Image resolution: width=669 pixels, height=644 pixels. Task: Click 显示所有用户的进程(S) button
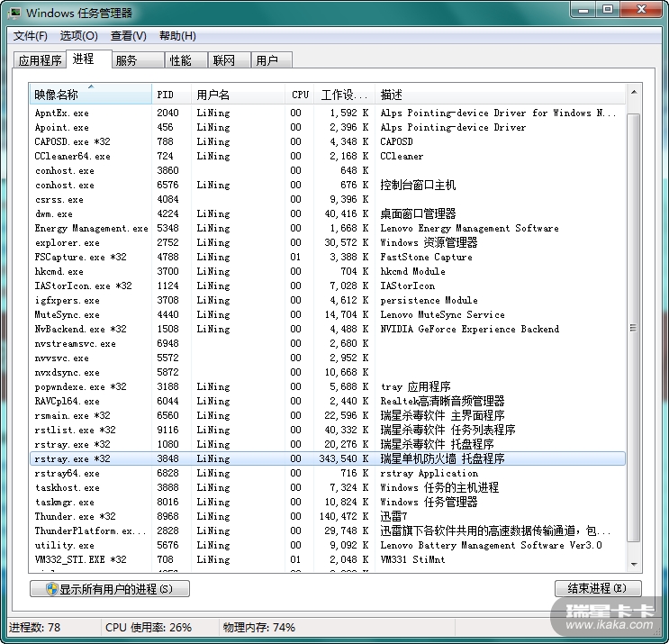click(110, 589)
